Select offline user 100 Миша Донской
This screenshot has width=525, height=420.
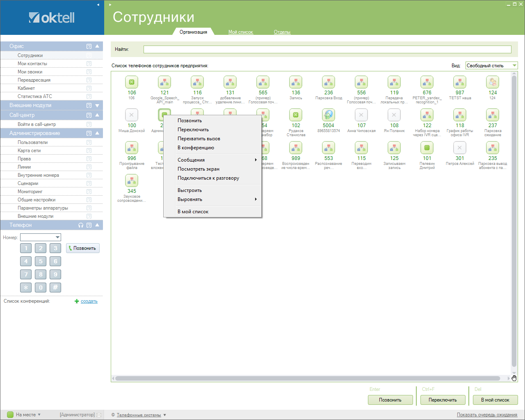click(x=132, y=115)
